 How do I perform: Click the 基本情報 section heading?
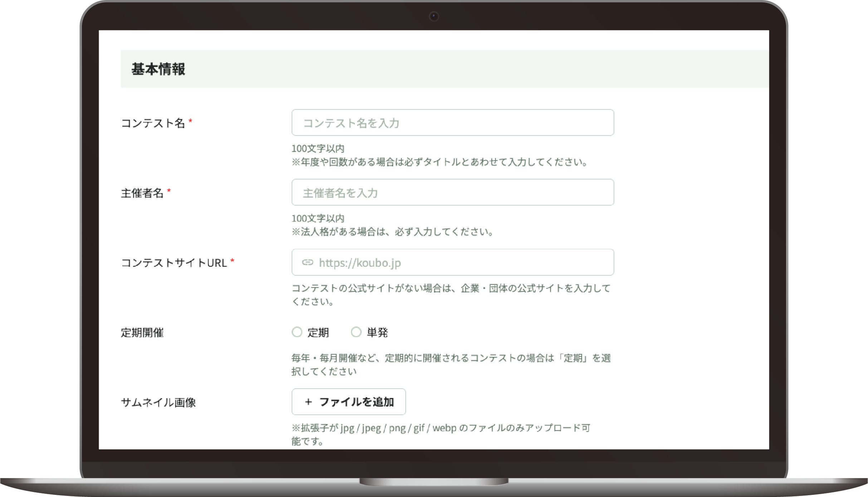pyautogui.click(x=158, y=69)
